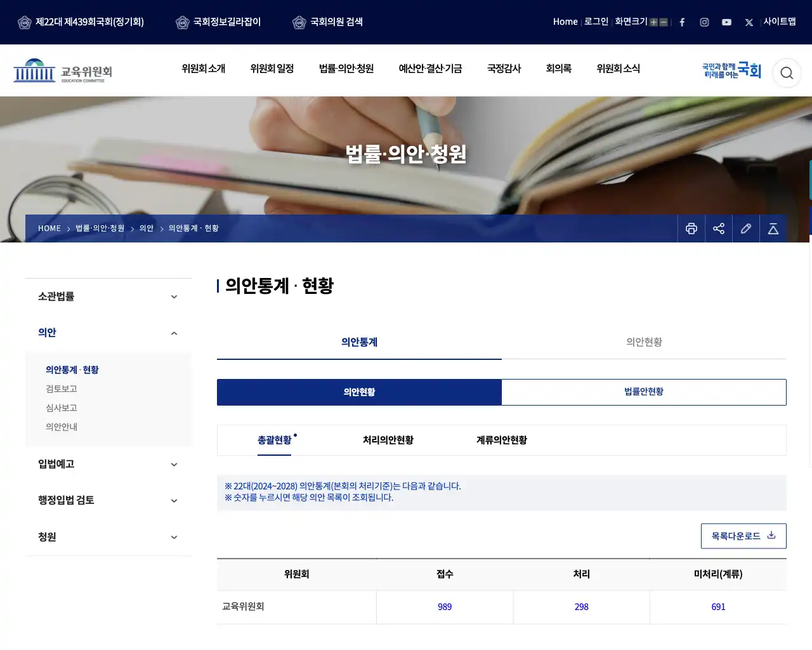Switch to the 의안현황 top tab
The width and height of the screenshot is (812, 650).
point(644,342)
